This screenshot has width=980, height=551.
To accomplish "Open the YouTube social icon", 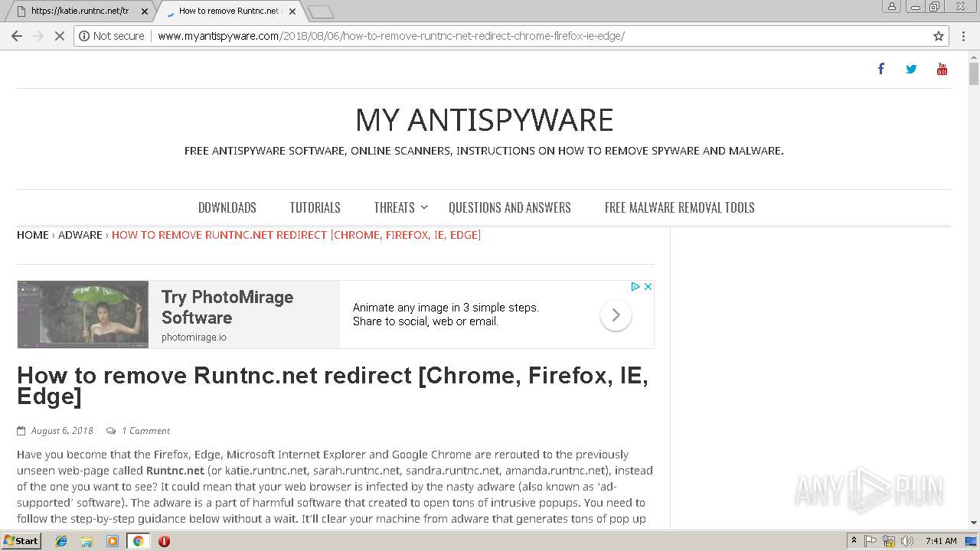I will [942, 69].
